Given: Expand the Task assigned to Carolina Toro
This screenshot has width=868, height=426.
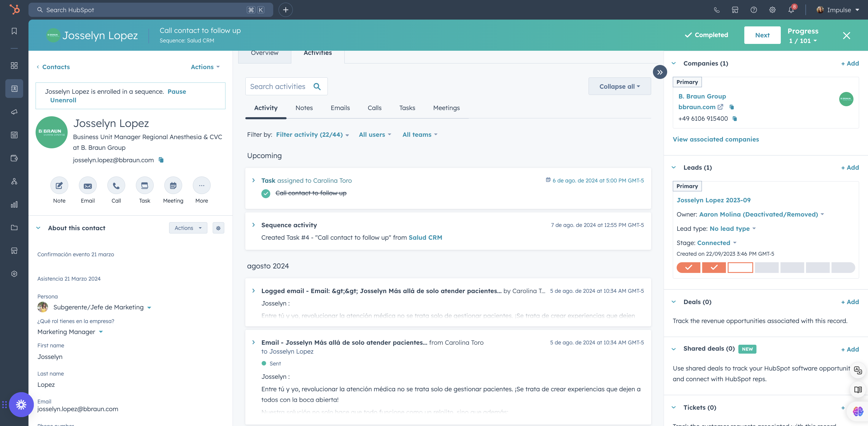Looking at the screenshot, I should point(253,181).
